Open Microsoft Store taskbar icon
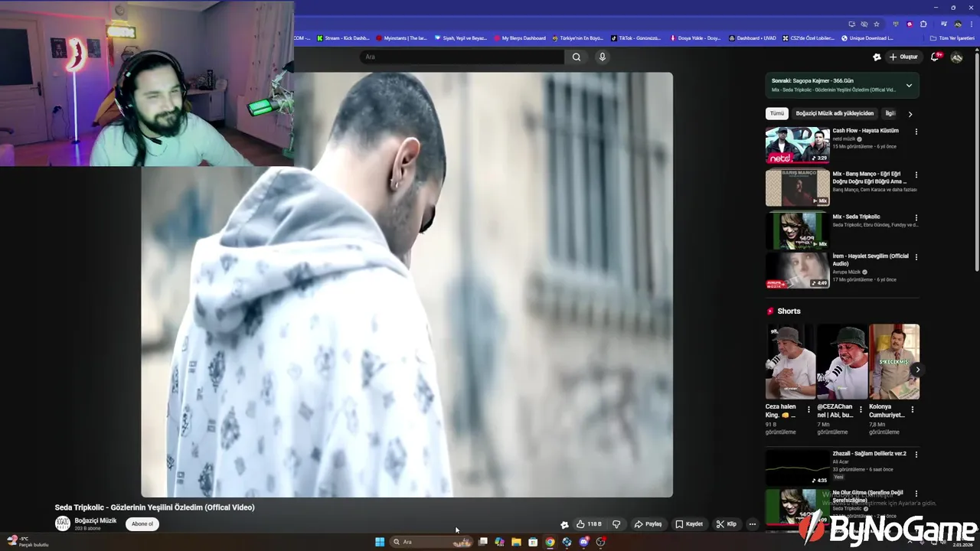 pos(533,542)
